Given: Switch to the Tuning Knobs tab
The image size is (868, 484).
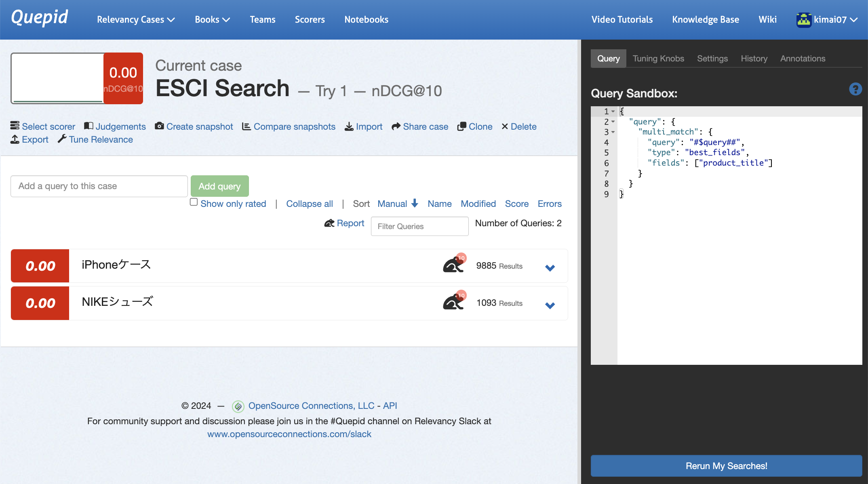Looking at the screenshot, I should pyautogui.click(x=658, y=59).
